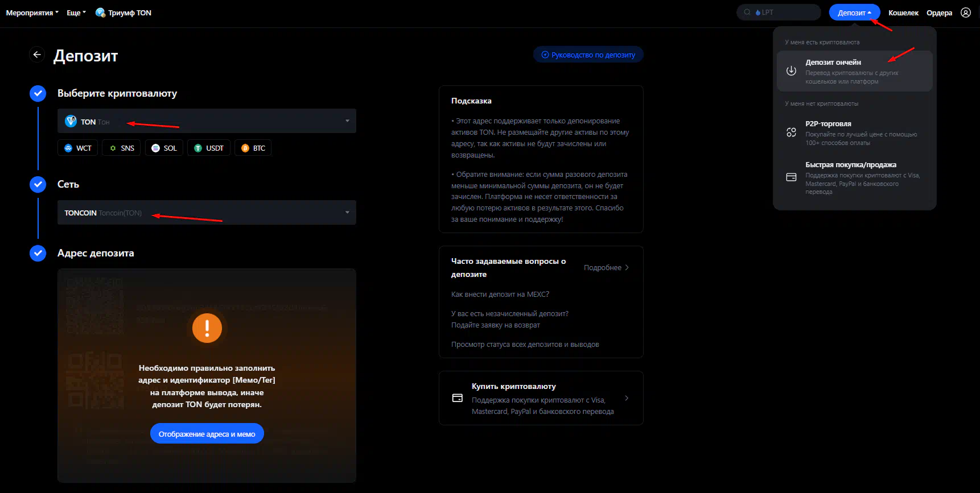Select the SNS quick coin chip
980x493 pixels.
(x=121, y=148)
